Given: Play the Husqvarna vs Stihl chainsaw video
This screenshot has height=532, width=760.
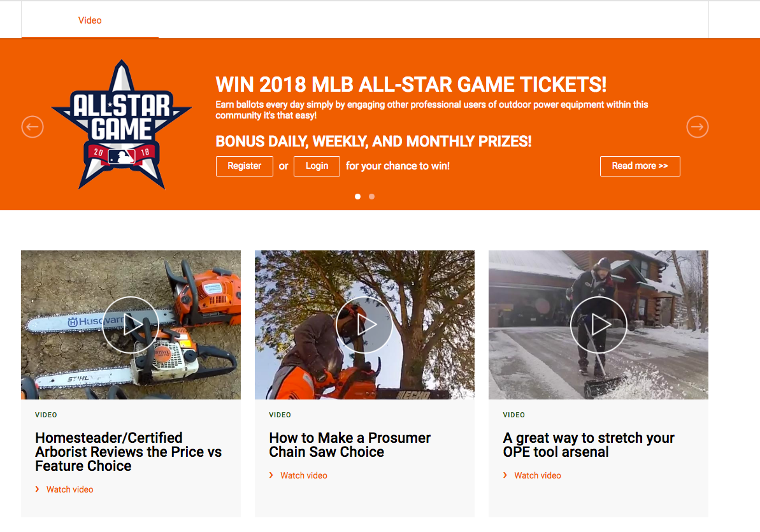Looking at the screenshot, I should pos(131,325).
